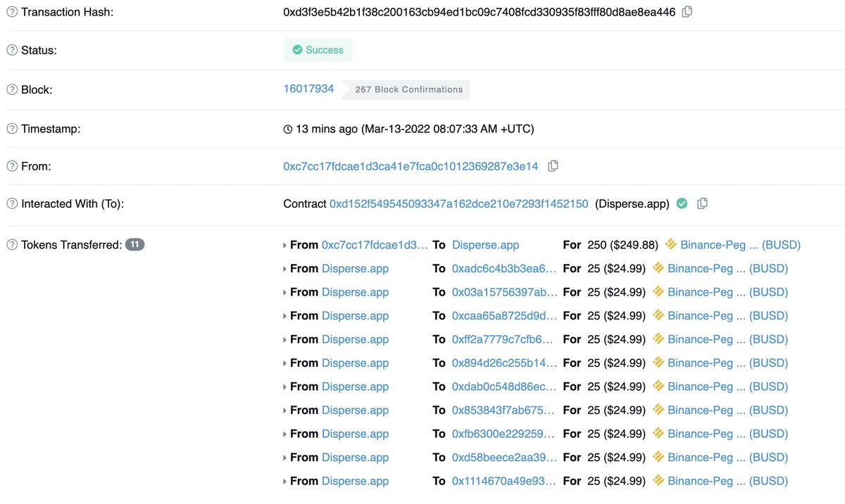Open recipient address 0xcaa65a8725d9d

coord(505,315)
